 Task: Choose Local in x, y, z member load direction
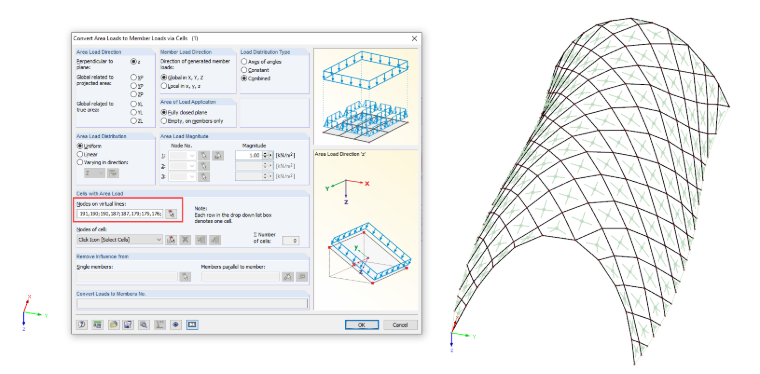(164, 86)
